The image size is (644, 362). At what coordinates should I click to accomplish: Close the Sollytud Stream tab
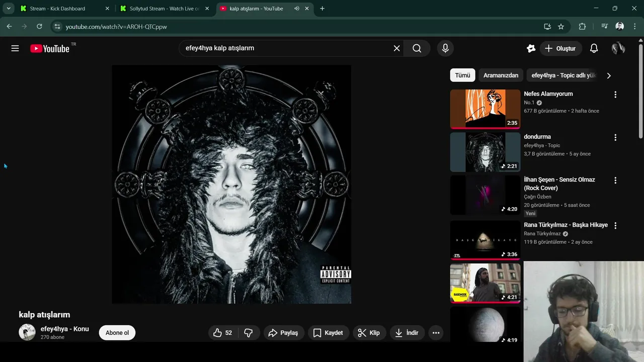pyautogui.click(x=208, y=9)
